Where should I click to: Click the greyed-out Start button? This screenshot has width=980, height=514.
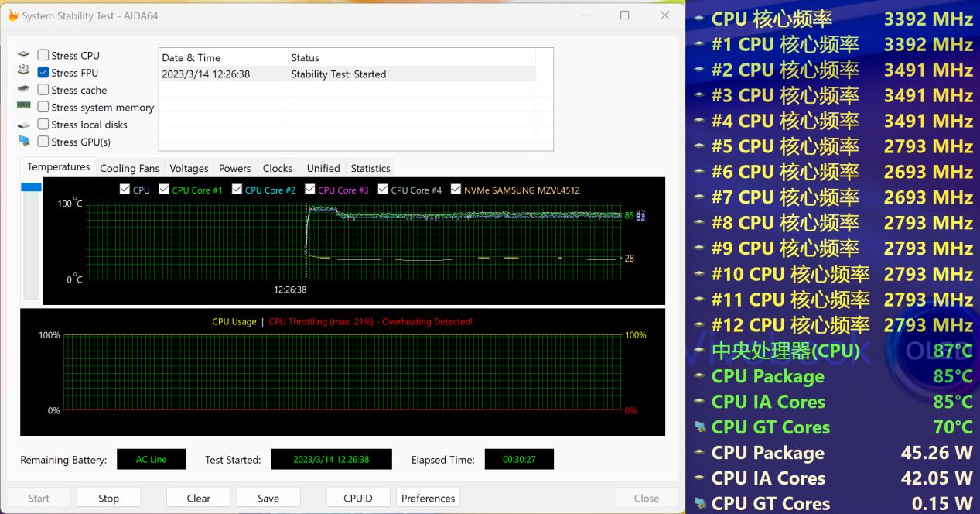tap(39, 499)
